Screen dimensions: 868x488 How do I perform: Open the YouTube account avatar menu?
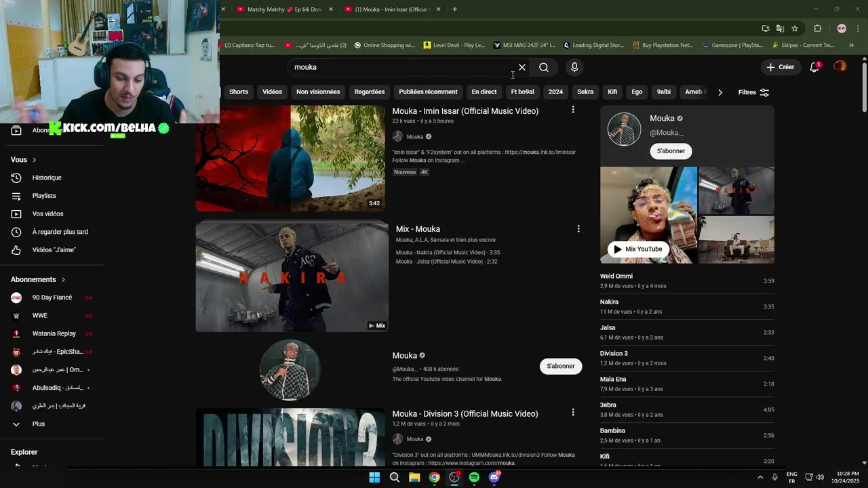click(840, 66)
